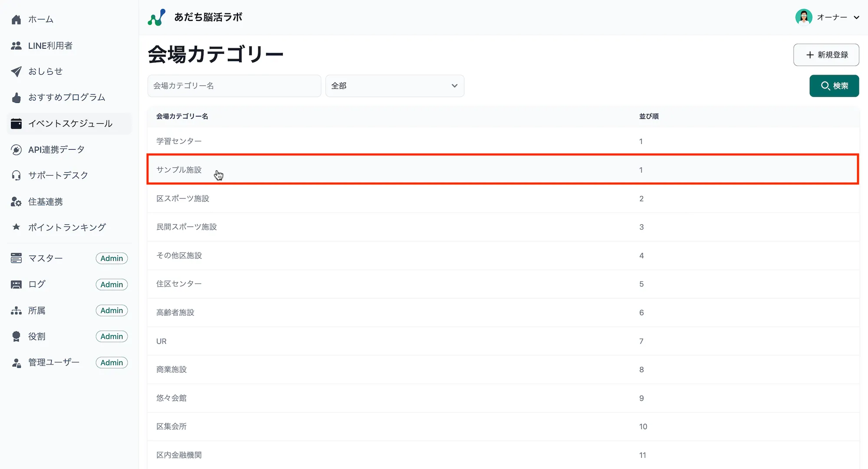
Task: Select the おすすめプログラム thumbs-up icon
Action: click(x=16, y=97)
